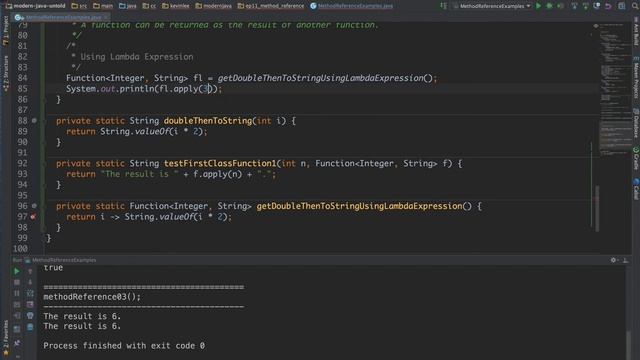Open the Maven Projects side tab

click(636, 78)
